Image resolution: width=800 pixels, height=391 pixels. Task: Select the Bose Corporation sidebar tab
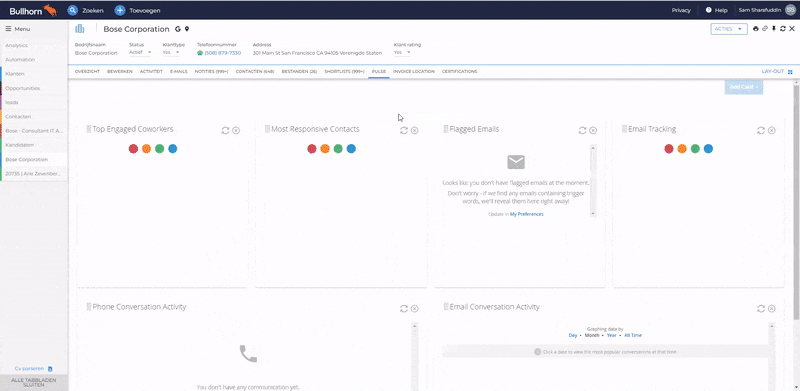coord(34,160)
